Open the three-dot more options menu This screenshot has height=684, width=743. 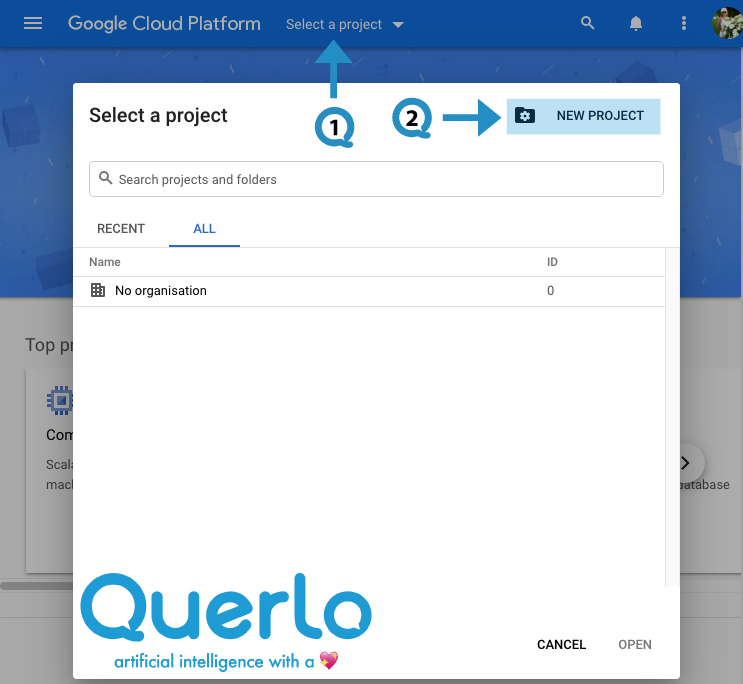[683, 23]
